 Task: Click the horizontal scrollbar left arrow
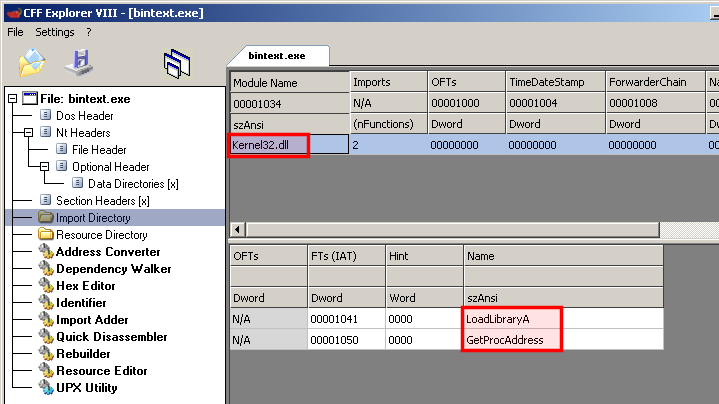pos(238,230)
